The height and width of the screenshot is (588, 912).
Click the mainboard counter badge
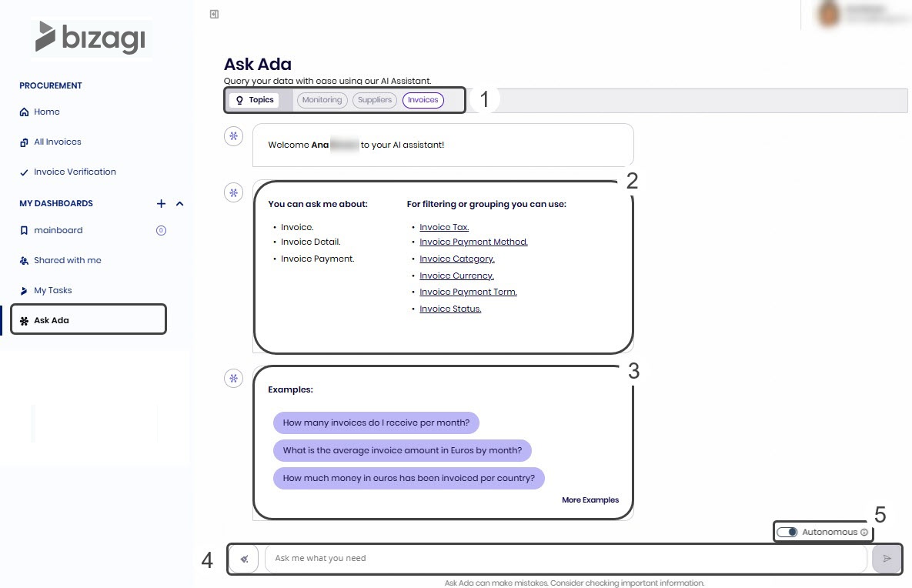tap(161, 230)
